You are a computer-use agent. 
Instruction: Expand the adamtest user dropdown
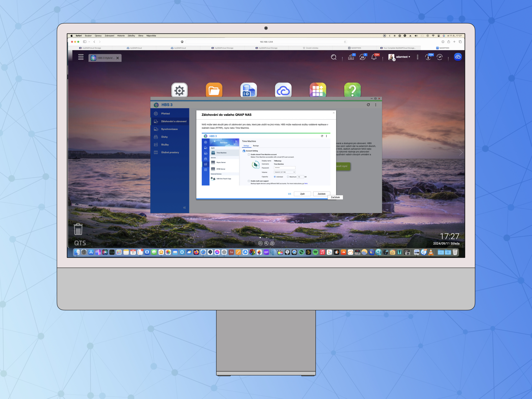click(x=403, y=57)
